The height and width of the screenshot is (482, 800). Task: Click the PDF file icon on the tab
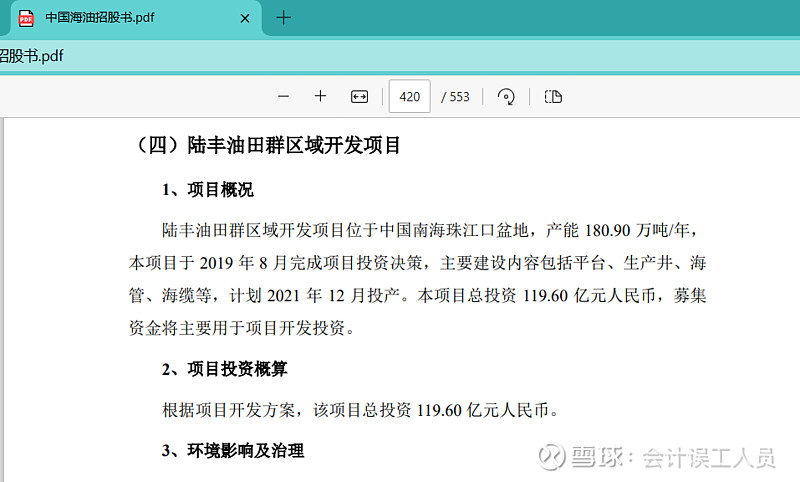[x=26, y=18]
